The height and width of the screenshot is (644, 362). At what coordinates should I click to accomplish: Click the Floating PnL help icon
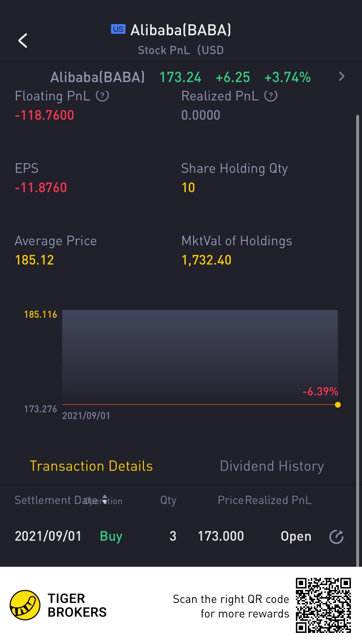pos(102,96)
